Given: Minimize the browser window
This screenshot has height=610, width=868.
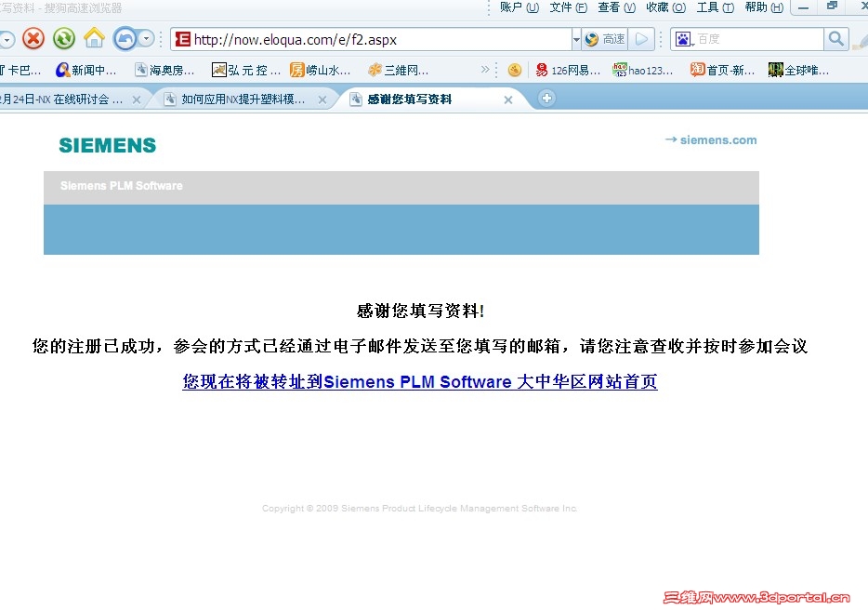Looking at the screenshot, I should pyautogui.click(x=804, y=7).
